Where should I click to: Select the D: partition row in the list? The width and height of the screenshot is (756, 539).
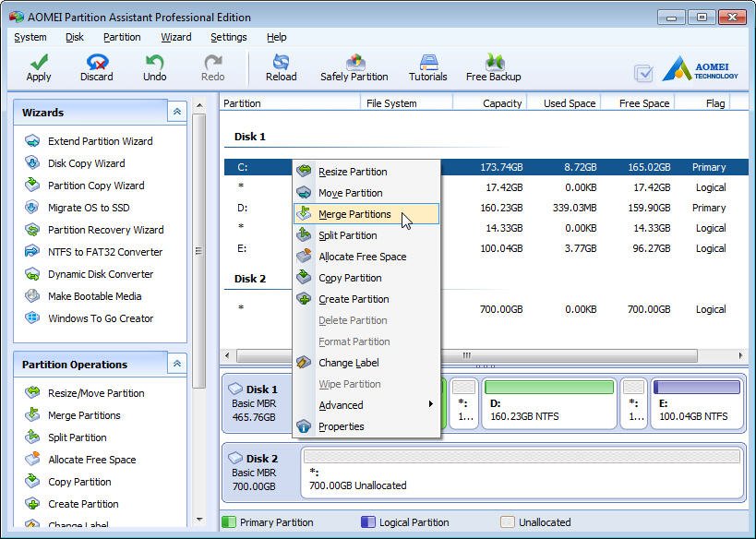coord(486,208)
